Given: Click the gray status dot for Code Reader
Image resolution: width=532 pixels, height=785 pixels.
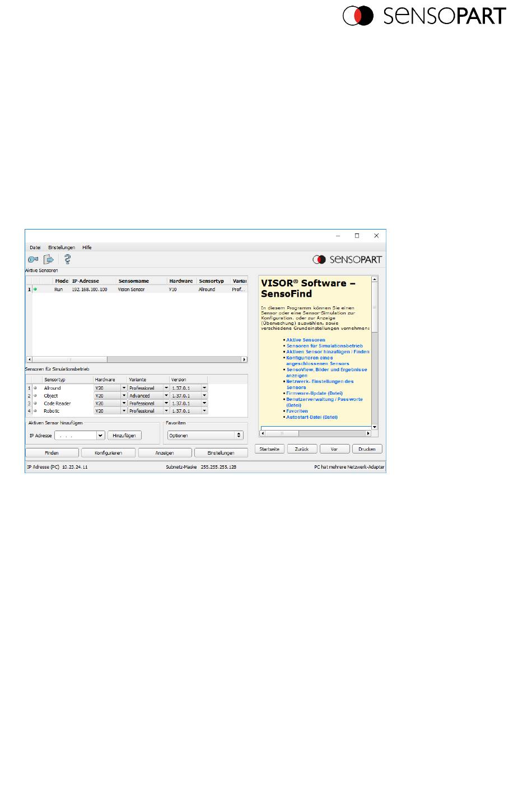Looking at the screenshot, I should [35, 403].
